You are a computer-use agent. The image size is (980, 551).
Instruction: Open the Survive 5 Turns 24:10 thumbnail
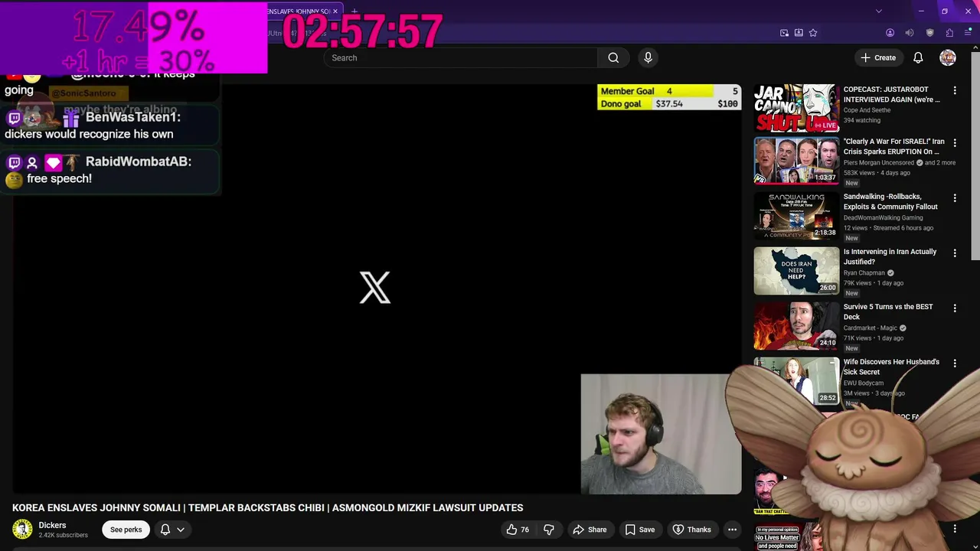tap(796, 326)
